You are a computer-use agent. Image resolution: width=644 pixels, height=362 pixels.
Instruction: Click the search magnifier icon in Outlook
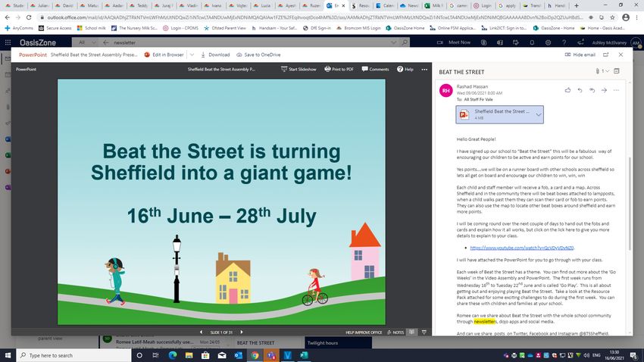(405, 42)
